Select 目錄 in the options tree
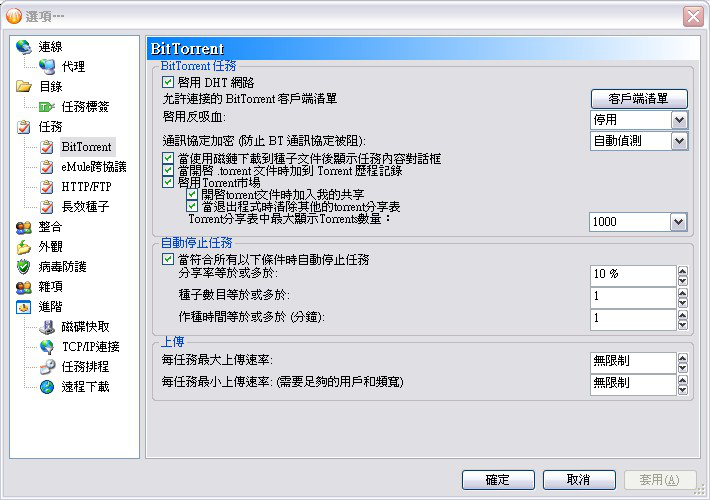 [51, 87]
